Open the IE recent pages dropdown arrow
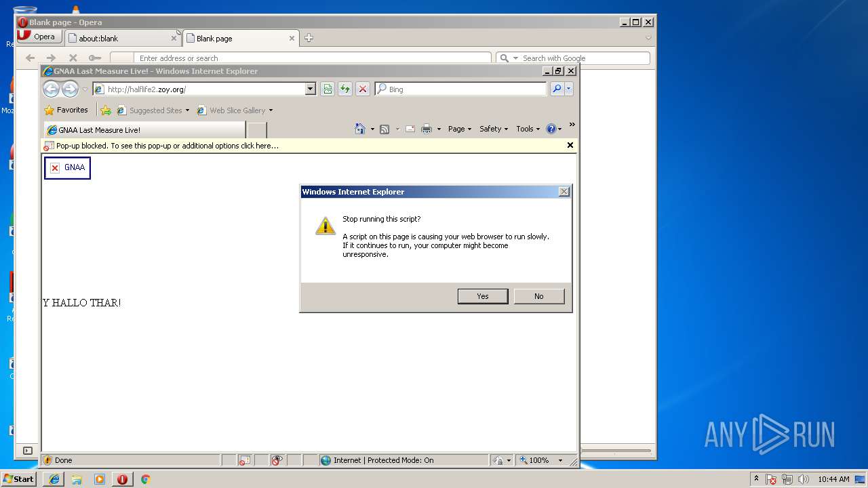The width and height of the screenshot is (868, 488). click(85, 89)
